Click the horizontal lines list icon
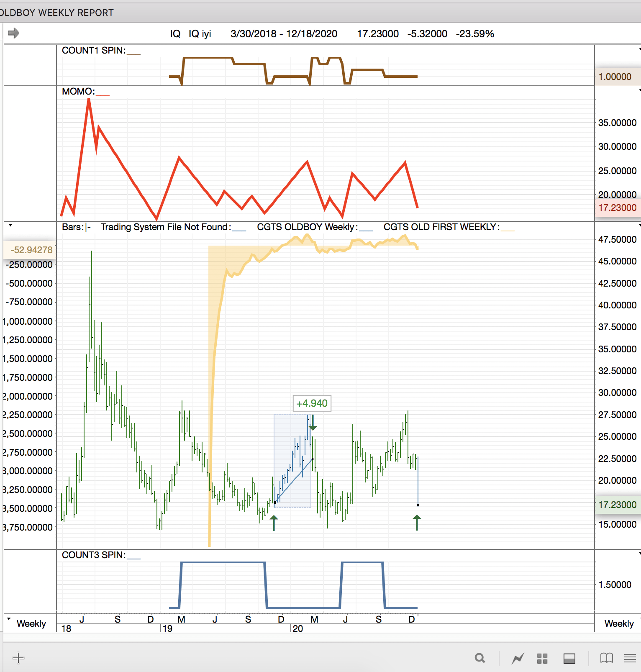The image size is (641, 672). click(630, 658)
